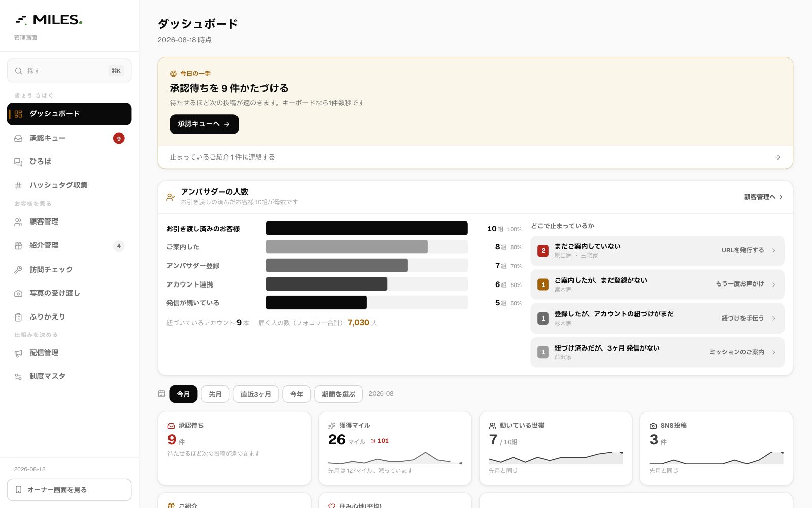
Task: Click the 配信管理 megaphone icon
Action: tap(18, 353)
